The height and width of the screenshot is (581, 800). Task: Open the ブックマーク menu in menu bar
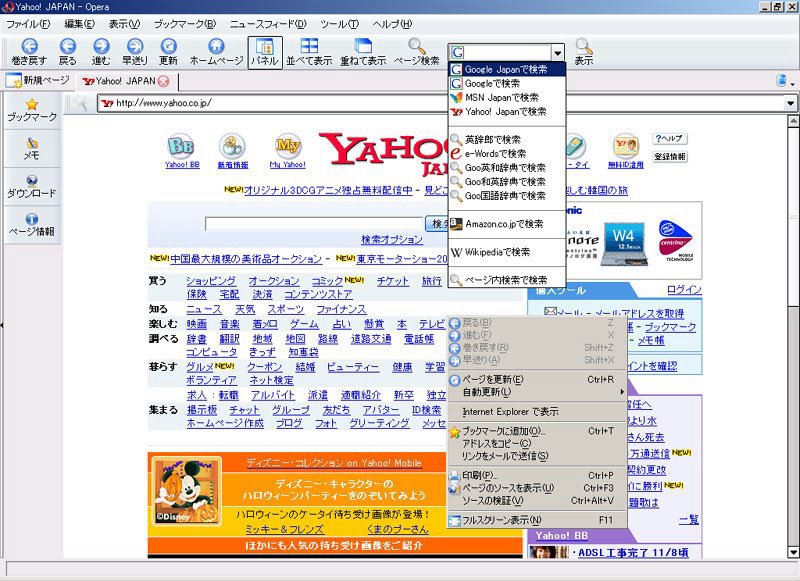[185, 24]
